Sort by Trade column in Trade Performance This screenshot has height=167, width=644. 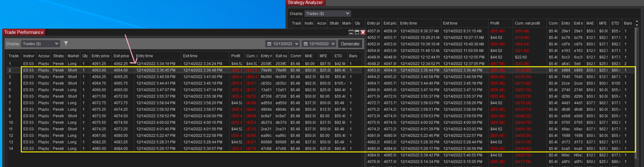(14, 56)
